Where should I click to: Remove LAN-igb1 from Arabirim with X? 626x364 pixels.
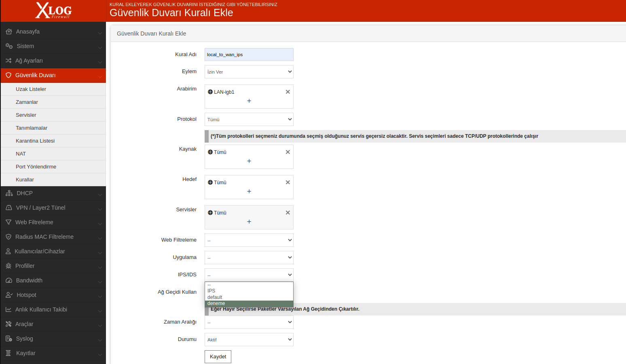click(x=288, y=92)
